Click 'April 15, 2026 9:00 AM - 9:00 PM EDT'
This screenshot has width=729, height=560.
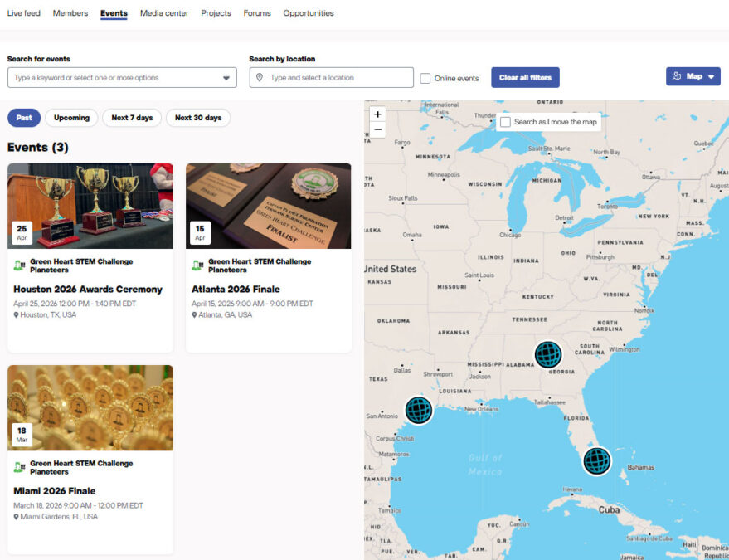point(252,304)
